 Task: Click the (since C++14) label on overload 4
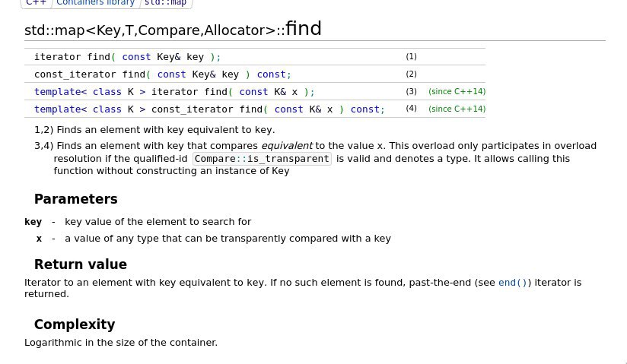[x=457, y=109]
